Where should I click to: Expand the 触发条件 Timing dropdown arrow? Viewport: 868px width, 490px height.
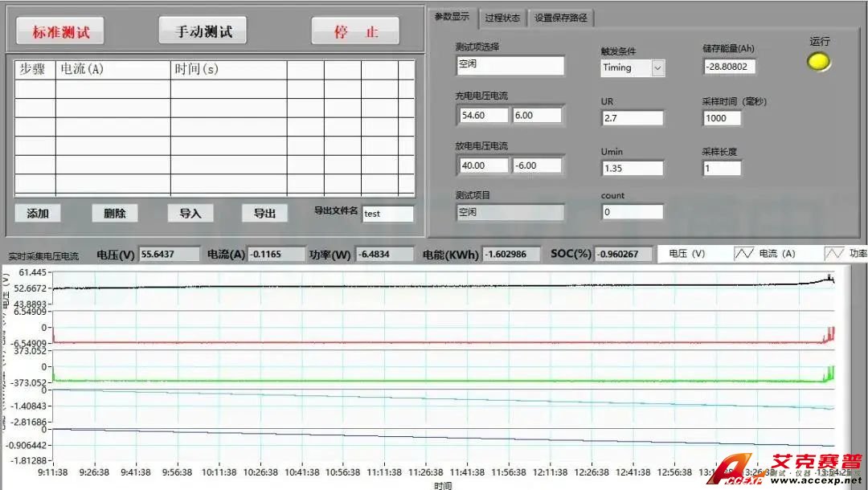click(x=657, y=68)
